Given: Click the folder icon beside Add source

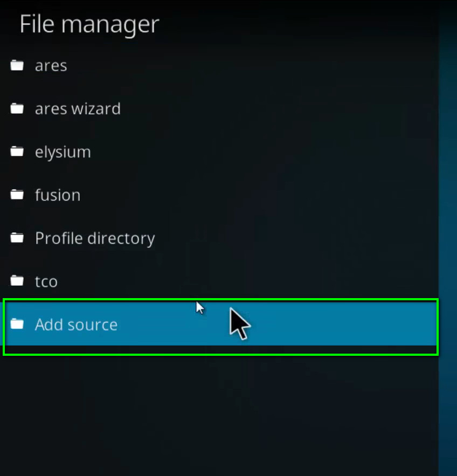Looking at the screenshot, I should point(17,324).
